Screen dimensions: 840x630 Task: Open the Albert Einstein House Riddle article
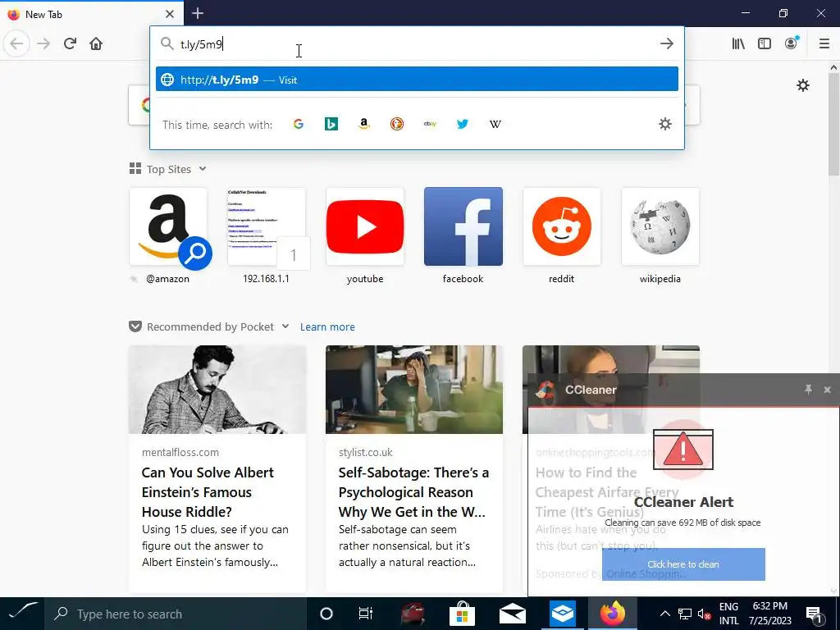click(x=217, y=468)
